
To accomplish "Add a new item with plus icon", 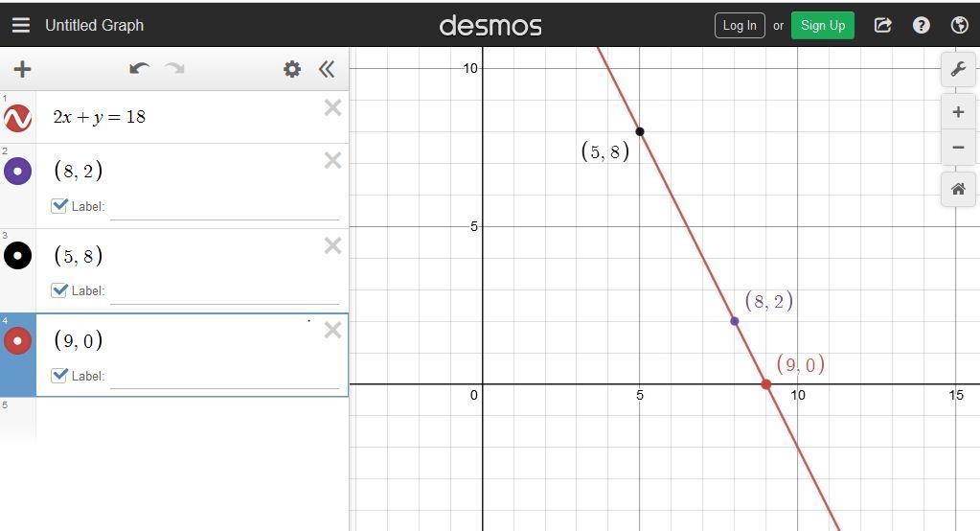I will (22, 69).
